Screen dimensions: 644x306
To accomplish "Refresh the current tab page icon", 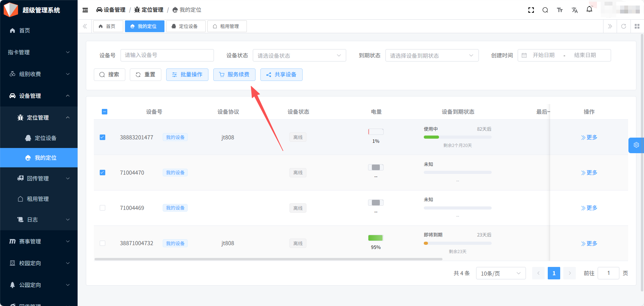I will tap(624, 26).
